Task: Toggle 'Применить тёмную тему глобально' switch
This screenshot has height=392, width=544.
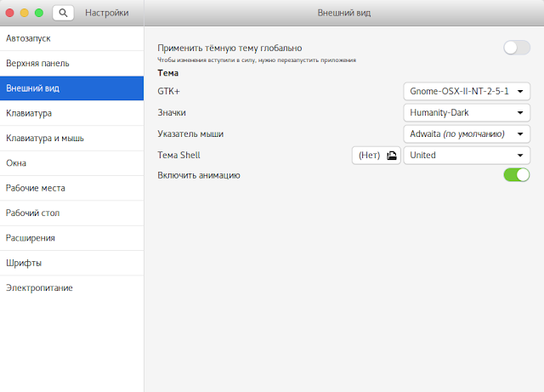Action: 517,48
